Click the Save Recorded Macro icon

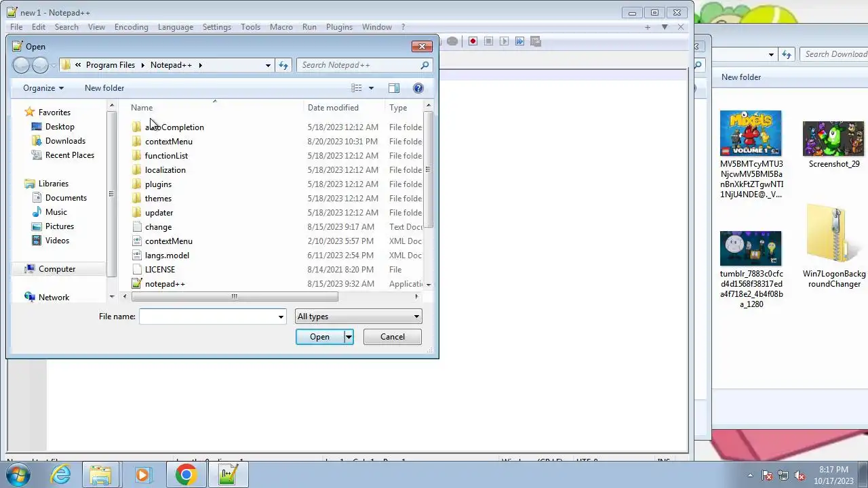point(536,41)
